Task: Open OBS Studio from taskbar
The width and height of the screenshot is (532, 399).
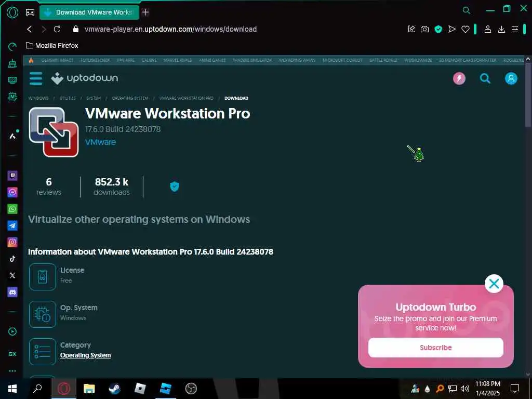Action: (191, 389)
